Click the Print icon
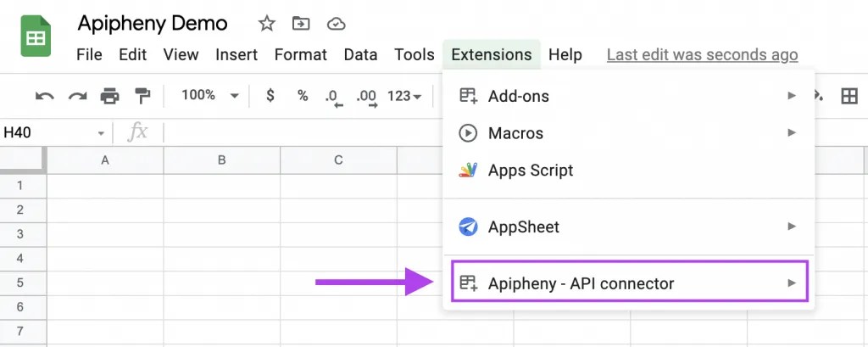Viewport: 868px width, 347px height. coord(109,97)
